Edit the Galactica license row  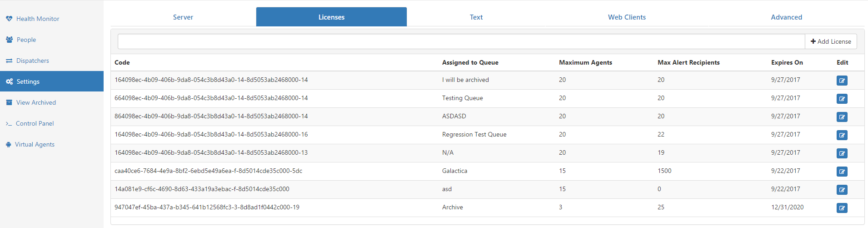(x=842, y=172)
